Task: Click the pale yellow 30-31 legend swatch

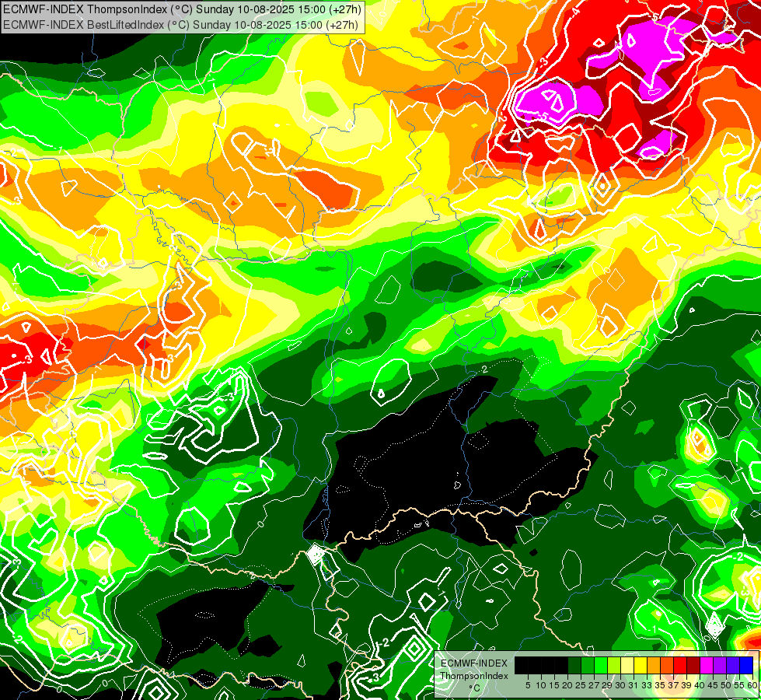Action: [627, 665]
